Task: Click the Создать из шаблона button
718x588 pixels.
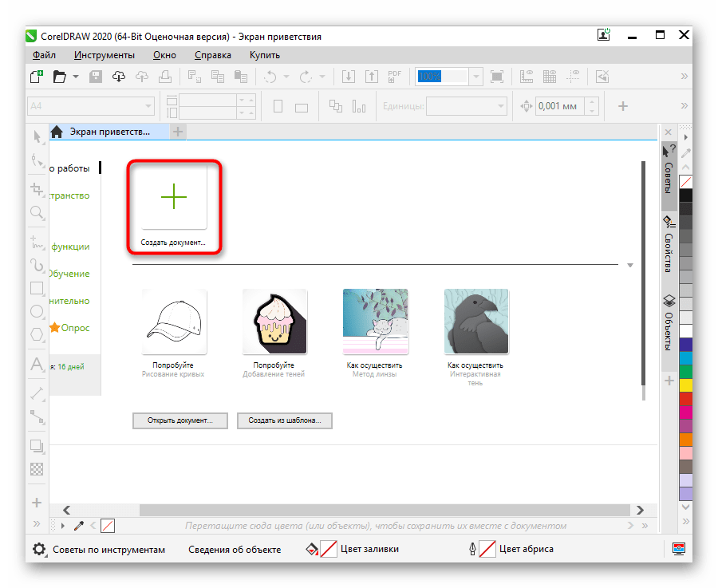Action: (x=284, y=420)
